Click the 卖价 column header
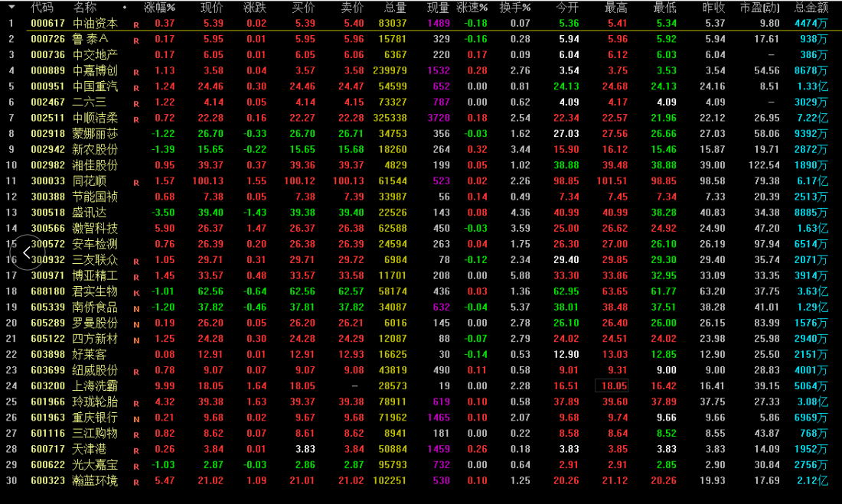 (x=352, y=8)
